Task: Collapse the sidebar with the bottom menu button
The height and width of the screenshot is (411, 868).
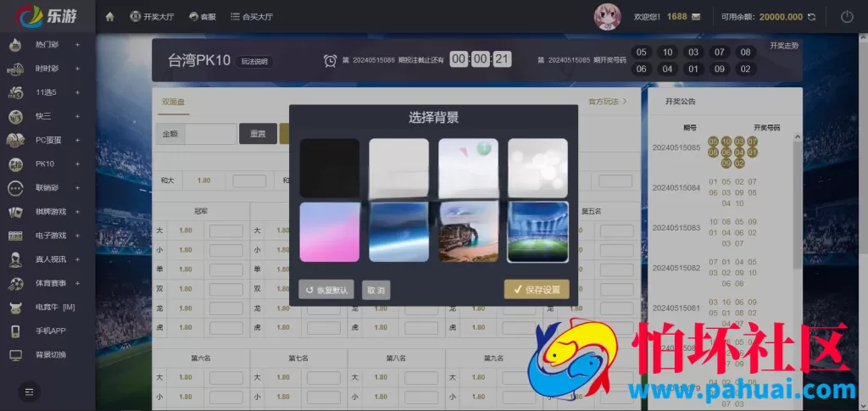Action: pyautogui.click(x=30, y=392)
